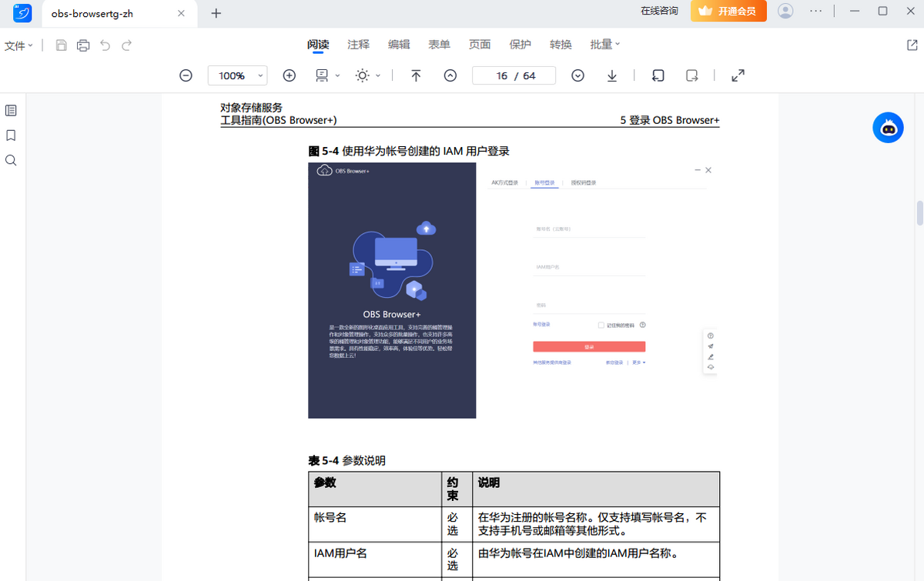Jump to the first page
Screen dimensions: 924x581
(416, 75)
